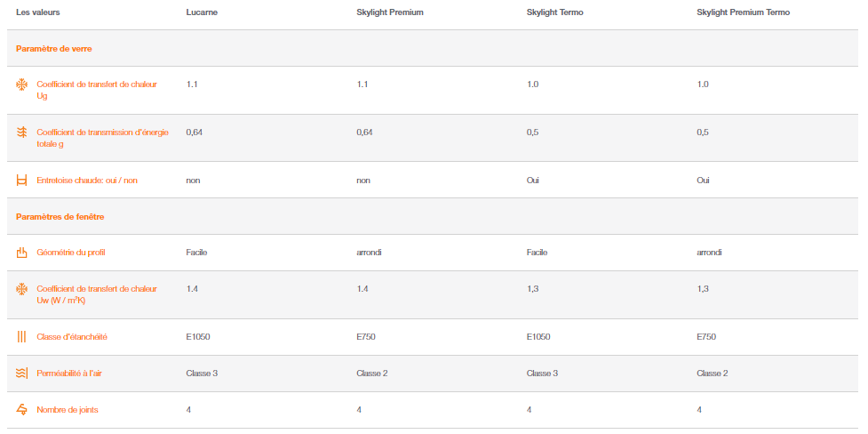Click the Classe d'étanchéité vertical bars icon
The height and width of the screenshot is (434, 868).
21,336
